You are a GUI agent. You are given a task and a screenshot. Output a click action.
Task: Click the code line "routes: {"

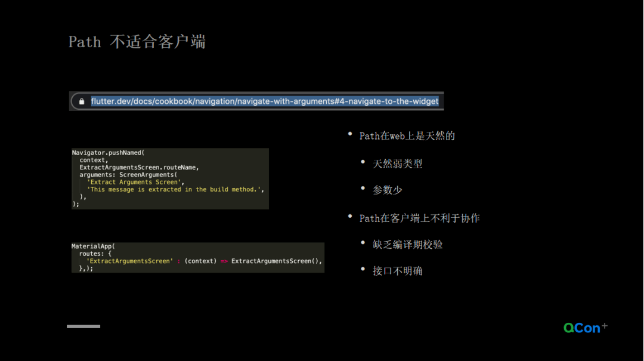(x=95, y=254)
